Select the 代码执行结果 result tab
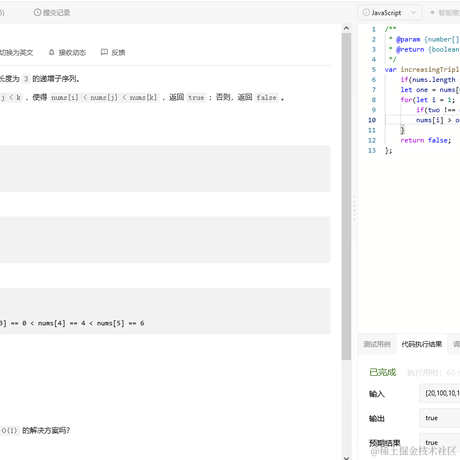This screenshot has height=460, width=460. 422,344
